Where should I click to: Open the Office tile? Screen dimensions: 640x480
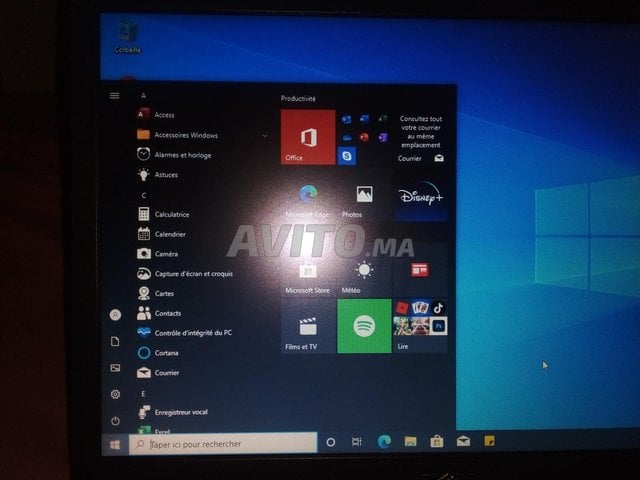(307, 137)
